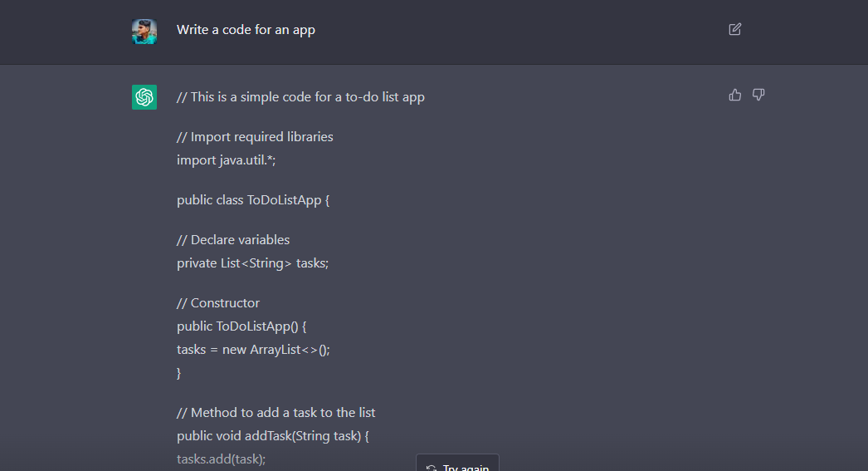The width and height of the screenshot is (868, 471).
Task: Click the "tasks = new ArrayList<>();" line
Action: click(x=253, y=350)
